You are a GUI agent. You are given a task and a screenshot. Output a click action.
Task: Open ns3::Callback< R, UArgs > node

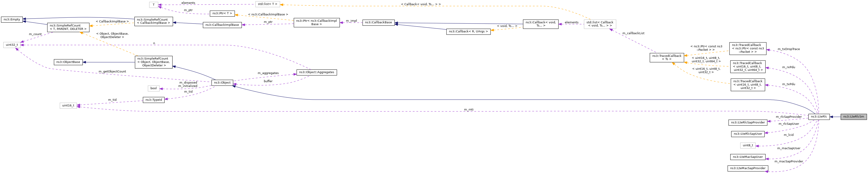coord(468,31)
